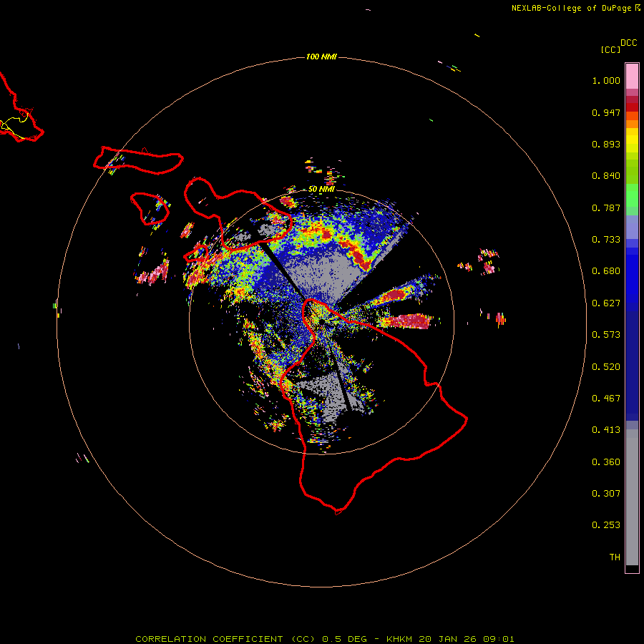Viewport: 644px width, 644px height.
Task: Click the 0.253 scale value
Action: (x=606, y=525)
